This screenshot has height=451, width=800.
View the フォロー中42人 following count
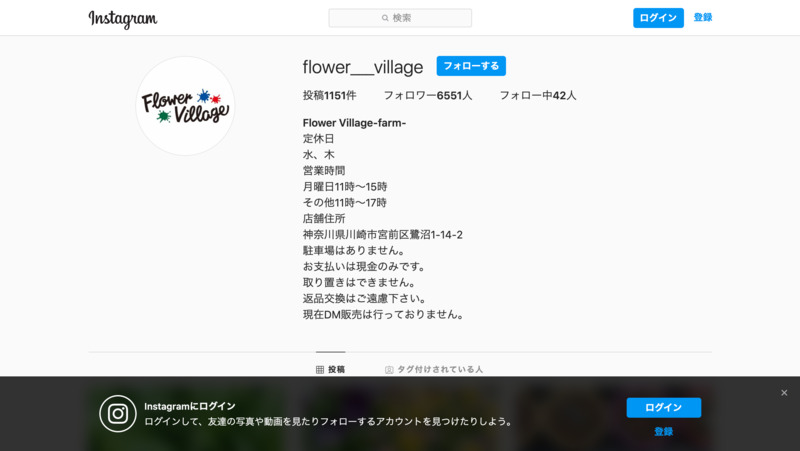point(538,95)
